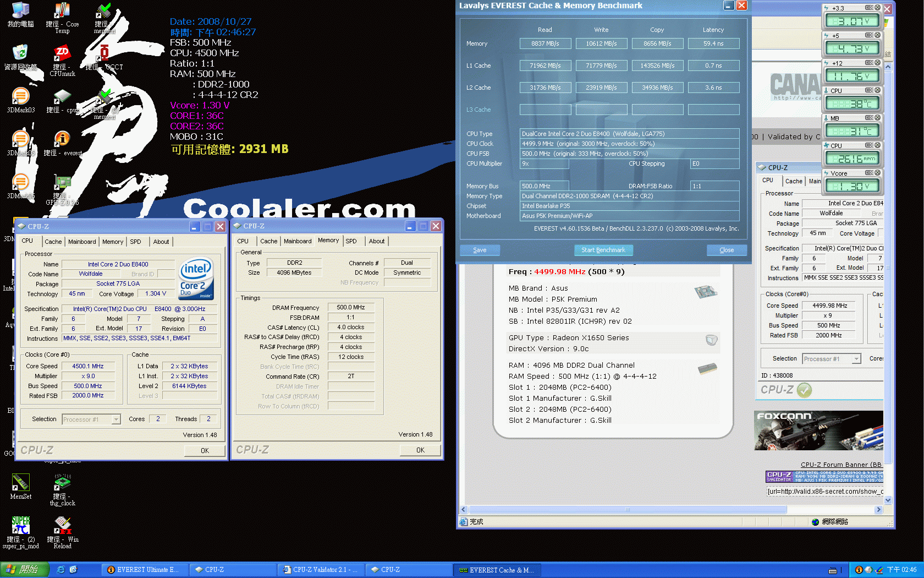Switch to Cache tab in left CPU-Z window

[53, 242]
